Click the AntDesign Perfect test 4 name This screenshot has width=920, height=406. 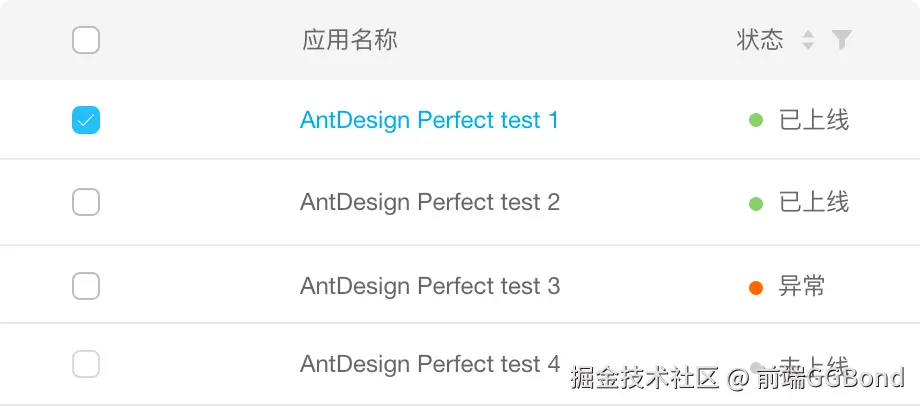click(429, 364)
